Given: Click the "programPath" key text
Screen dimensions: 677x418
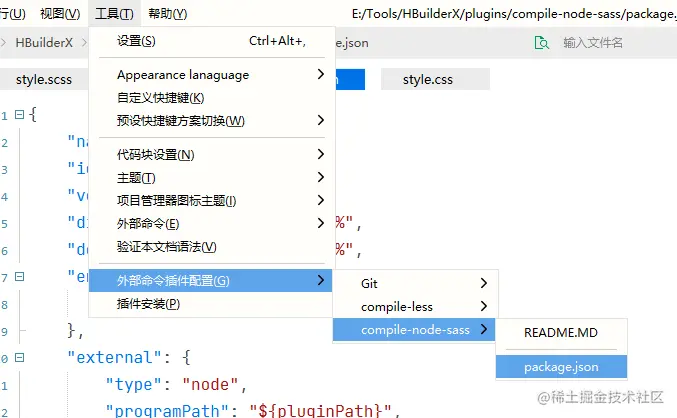Looking at the screenshot, I should (167, 410).
